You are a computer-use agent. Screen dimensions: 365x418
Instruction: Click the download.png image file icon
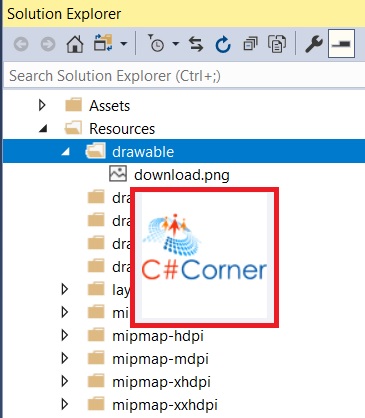click(118, 174)
